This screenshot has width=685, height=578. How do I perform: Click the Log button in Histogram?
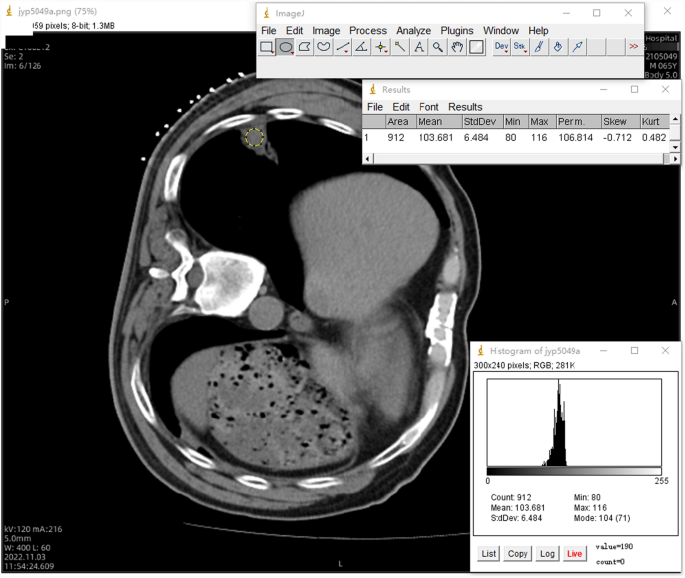(547, 554)
